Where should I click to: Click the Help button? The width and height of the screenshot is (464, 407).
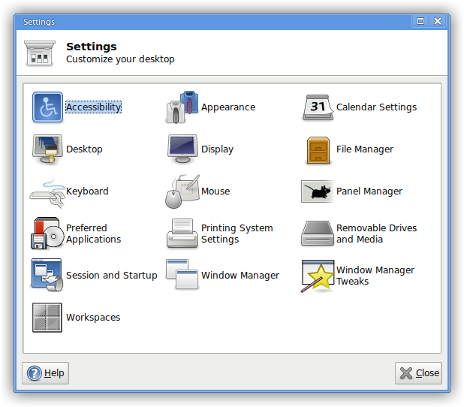(46, 373)
